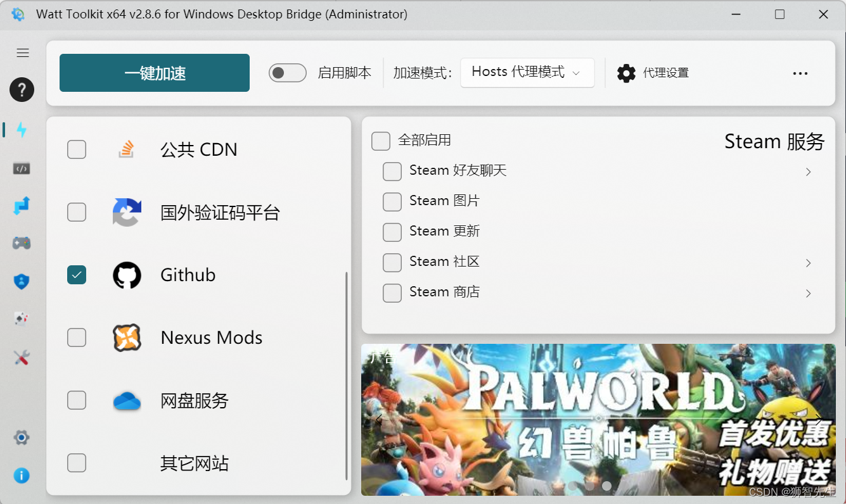Open the Hosts 代理模式 dropdown
This screenshot has width=846, height=504.
pyautogui.click(x=527, y=73)
